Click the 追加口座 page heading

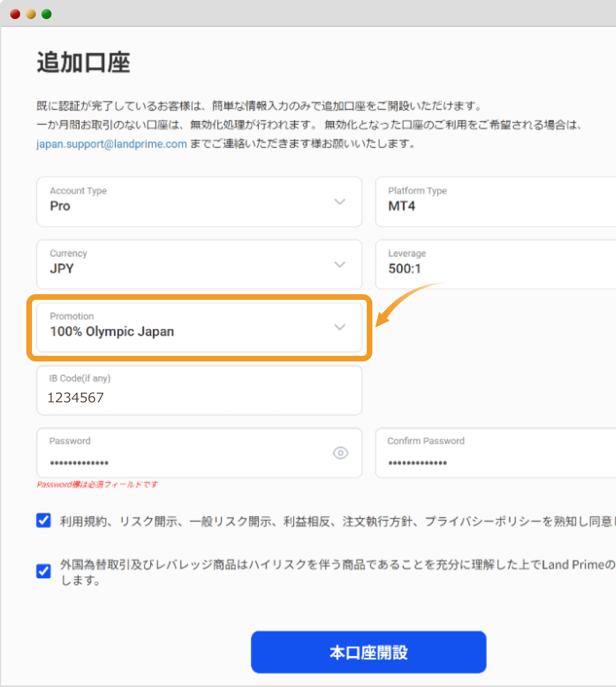[x=83, y=62]
